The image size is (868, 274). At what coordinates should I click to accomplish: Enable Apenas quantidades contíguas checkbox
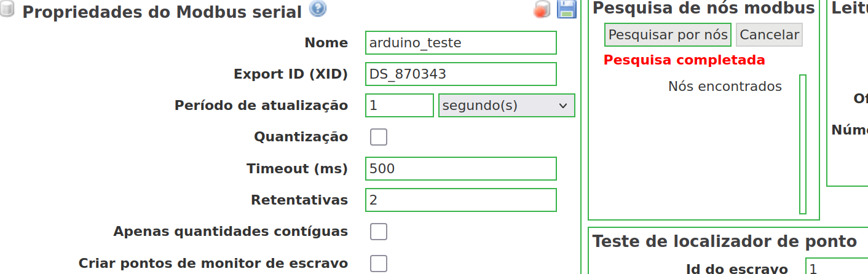click(x=379, y=232)
